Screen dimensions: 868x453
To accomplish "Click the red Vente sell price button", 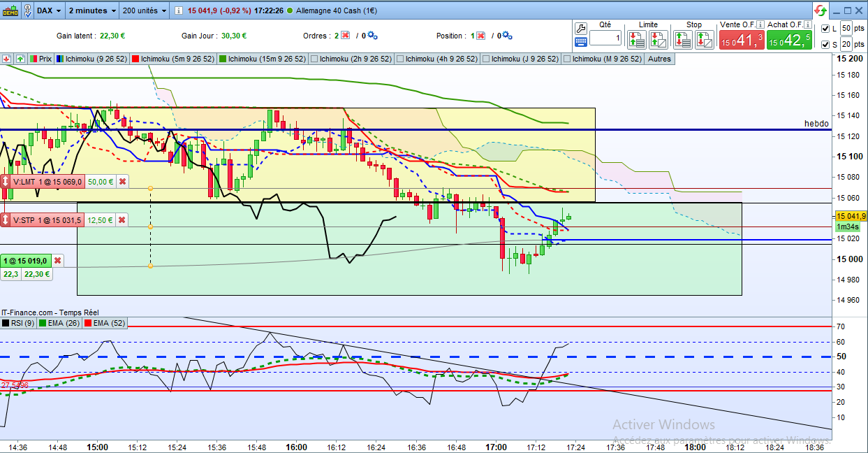I will (742, 41).
